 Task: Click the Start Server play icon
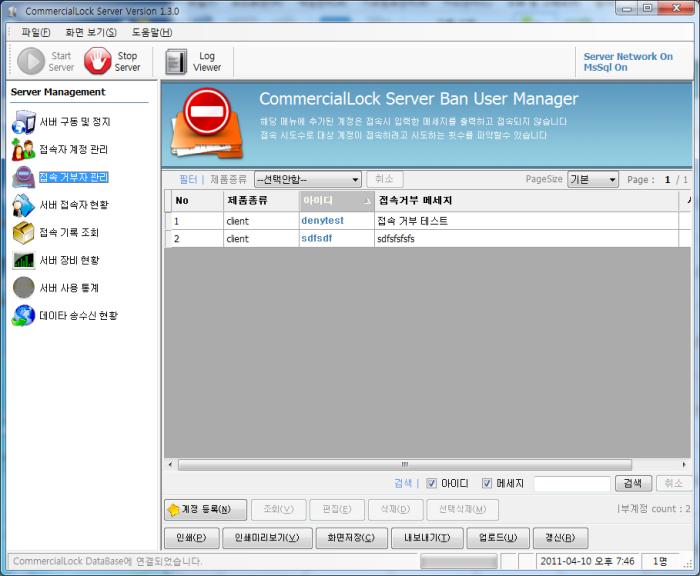click(31, 61)
